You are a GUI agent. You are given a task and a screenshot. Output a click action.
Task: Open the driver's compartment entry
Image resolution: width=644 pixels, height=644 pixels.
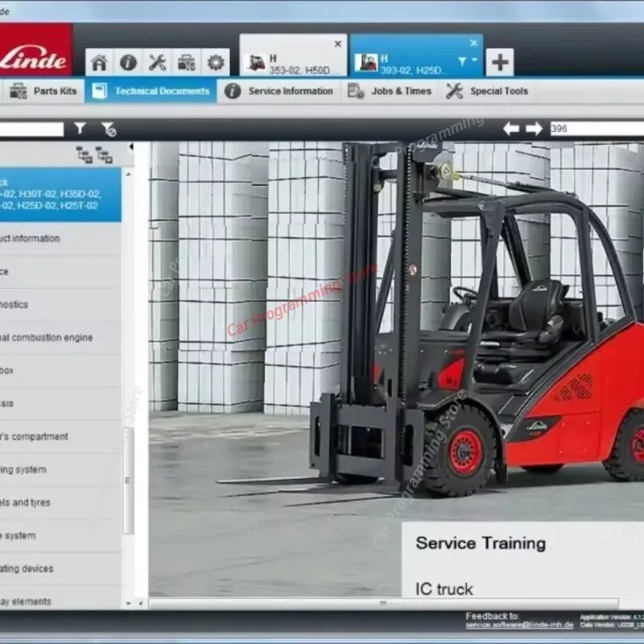60,436
